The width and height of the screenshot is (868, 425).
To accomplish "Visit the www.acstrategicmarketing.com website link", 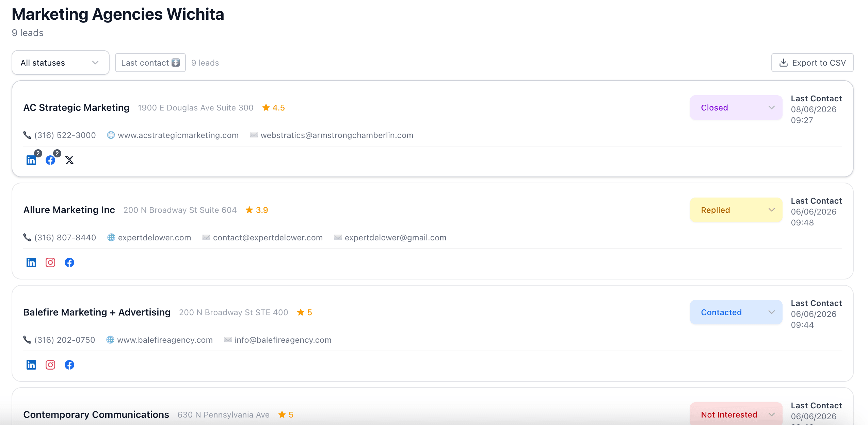I will point(178,135).
